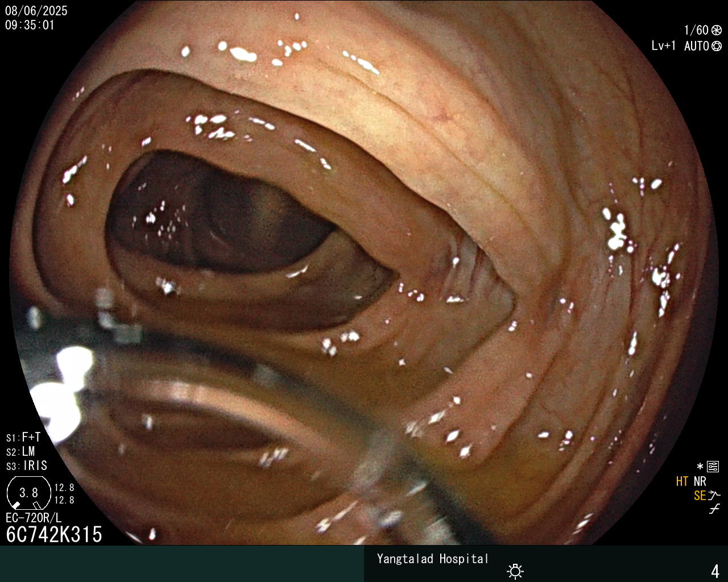Click the Yangtalad Hospital label
728x582 pixels.
point(433,559)
